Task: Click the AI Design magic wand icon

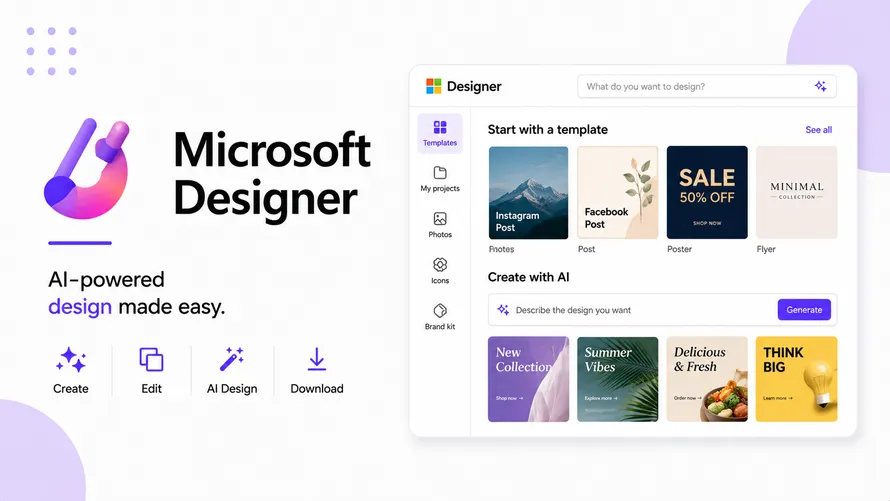Action: 232,359
